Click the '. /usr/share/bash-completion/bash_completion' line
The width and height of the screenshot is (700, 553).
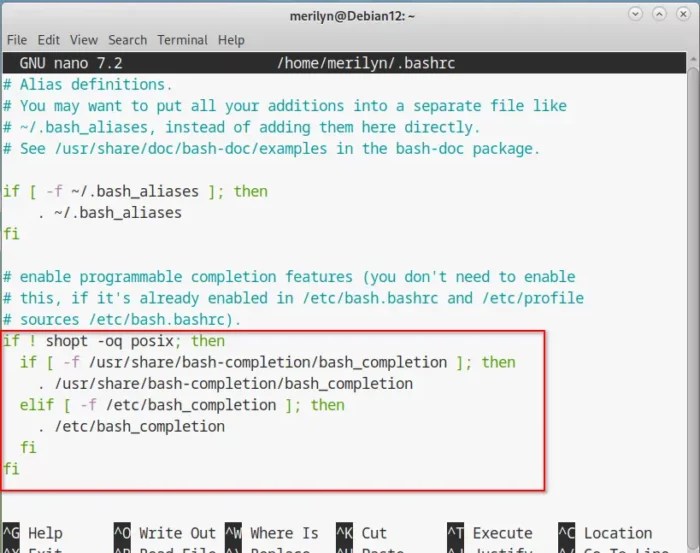pyautogui.click(x=225, y=384)
